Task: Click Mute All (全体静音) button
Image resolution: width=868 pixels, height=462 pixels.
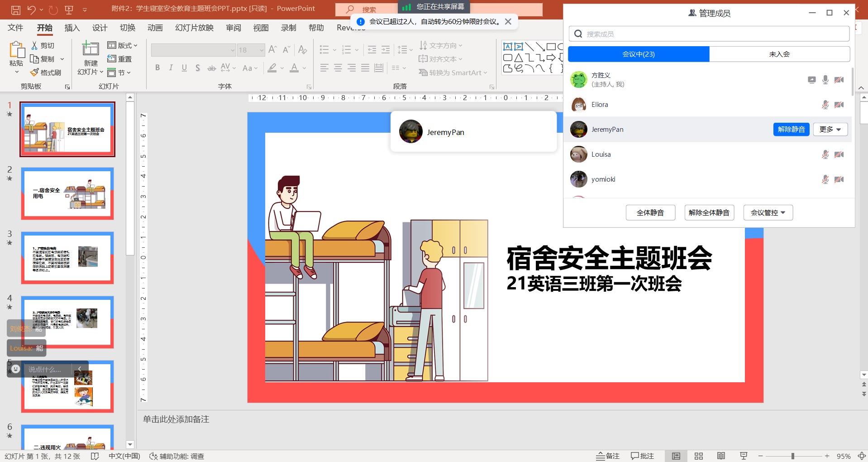Action: (x=650, y=212)
